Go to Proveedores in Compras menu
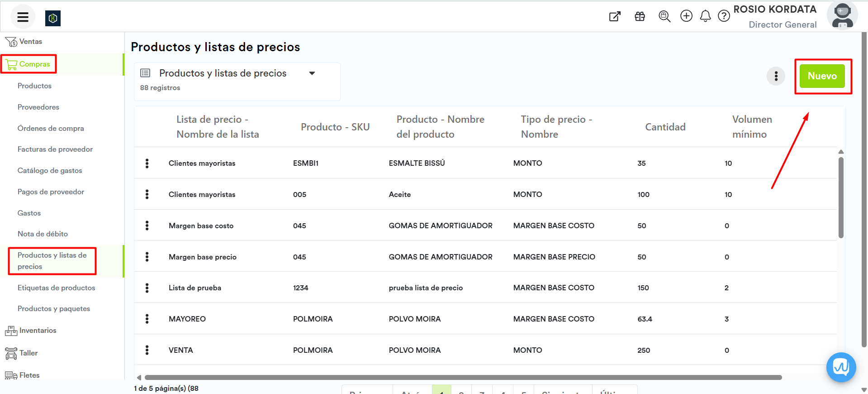 coord(38,107)
